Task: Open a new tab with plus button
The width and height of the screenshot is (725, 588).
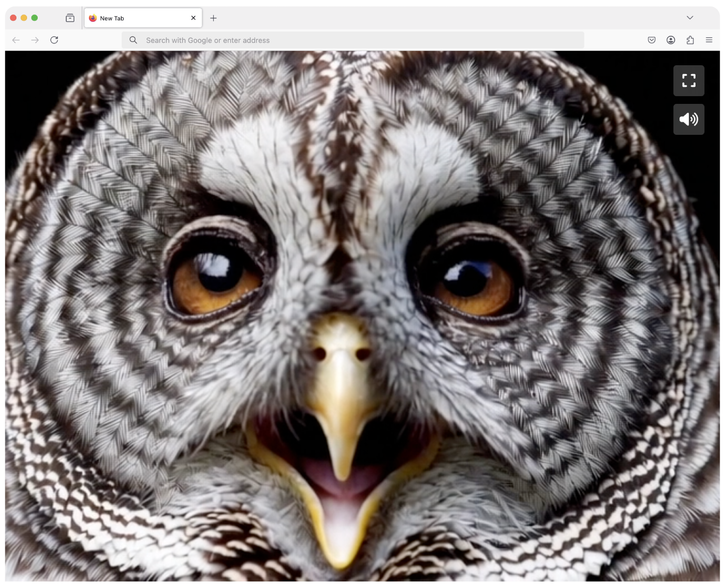Action: (x=213, y=18)
